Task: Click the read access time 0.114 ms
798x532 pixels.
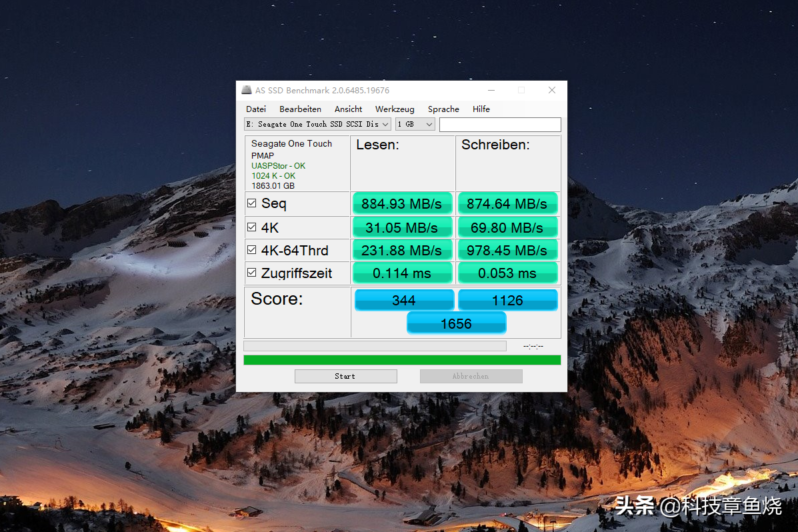Action: click(402, 273)
